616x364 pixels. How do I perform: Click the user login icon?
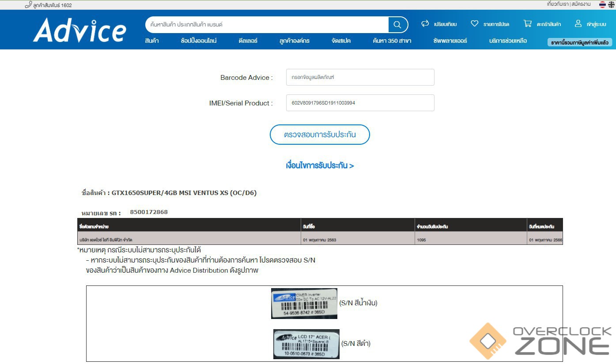[x=578, y=24]
